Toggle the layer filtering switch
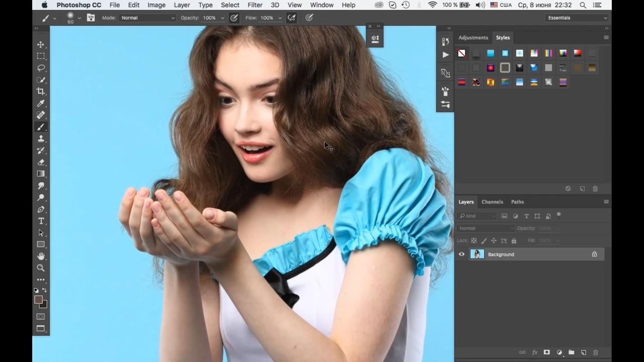 point(558,216)
